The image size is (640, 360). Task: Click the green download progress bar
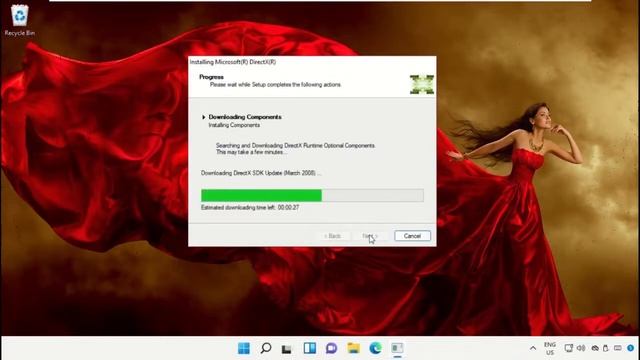pyautogui.click(x=312, y=195)
